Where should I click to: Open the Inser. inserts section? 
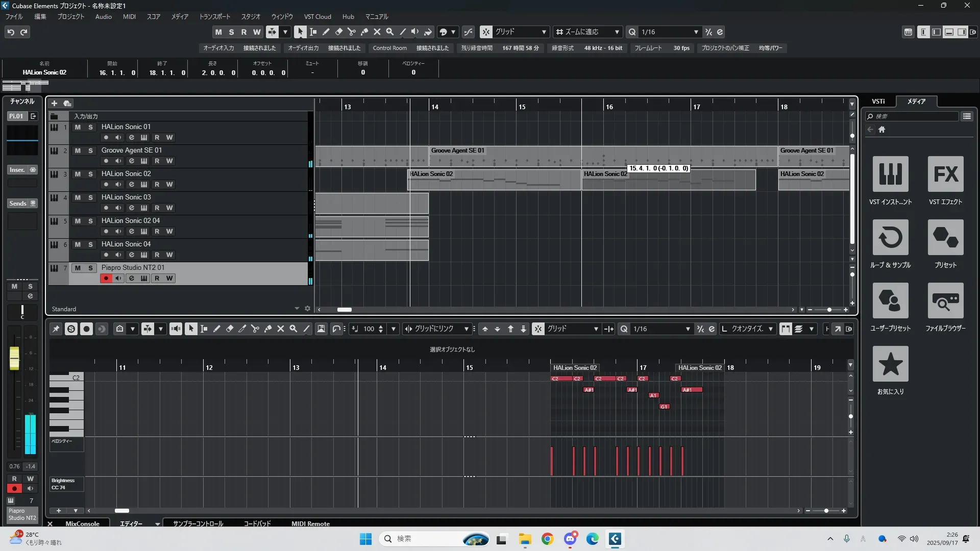(17, 170)
